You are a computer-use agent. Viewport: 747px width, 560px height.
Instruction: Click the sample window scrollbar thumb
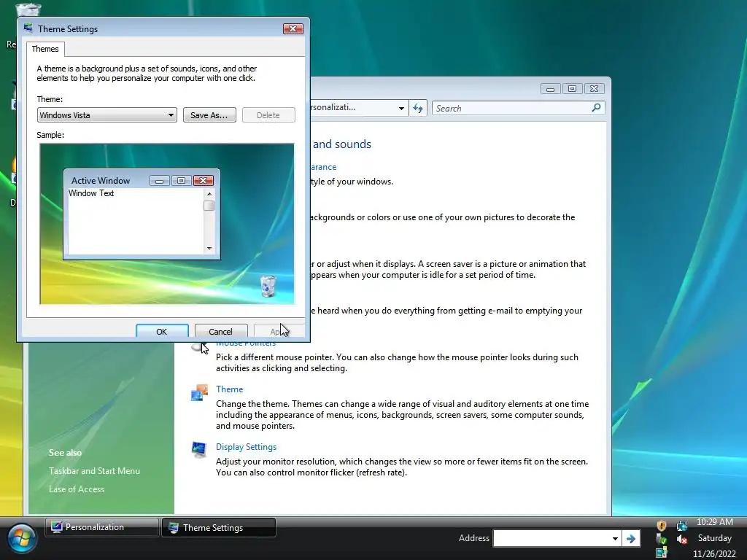[209, 206]
